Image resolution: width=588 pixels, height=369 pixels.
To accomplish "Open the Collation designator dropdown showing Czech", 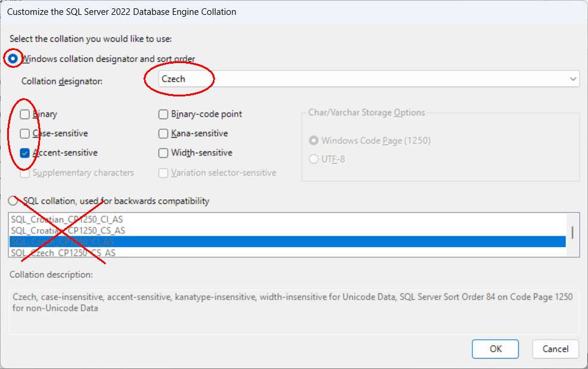I will tap(357, 79).
